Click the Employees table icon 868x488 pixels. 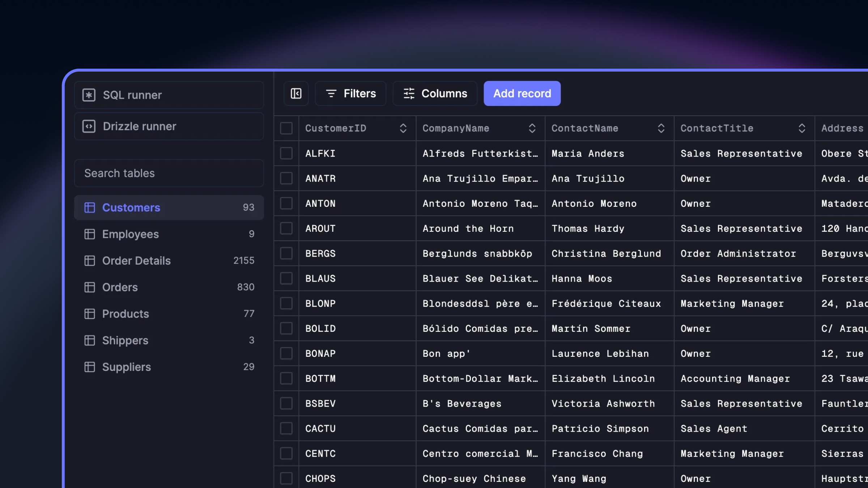pyautogui.click(x=90, y=234)
